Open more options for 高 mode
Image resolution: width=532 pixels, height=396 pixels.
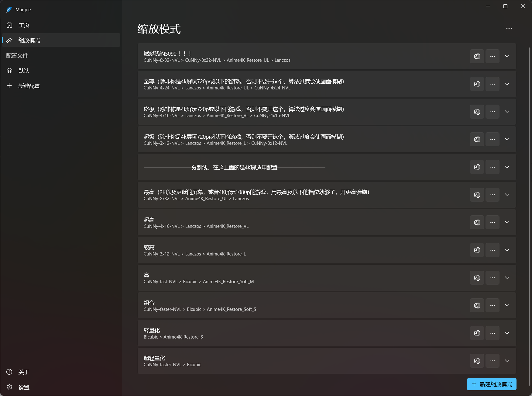click(x=493, y=278)
